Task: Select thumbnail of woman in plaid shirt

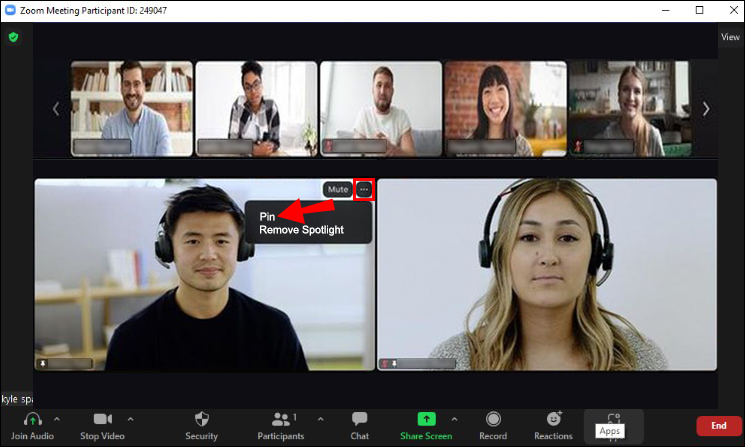Action: tap(257, 108)
